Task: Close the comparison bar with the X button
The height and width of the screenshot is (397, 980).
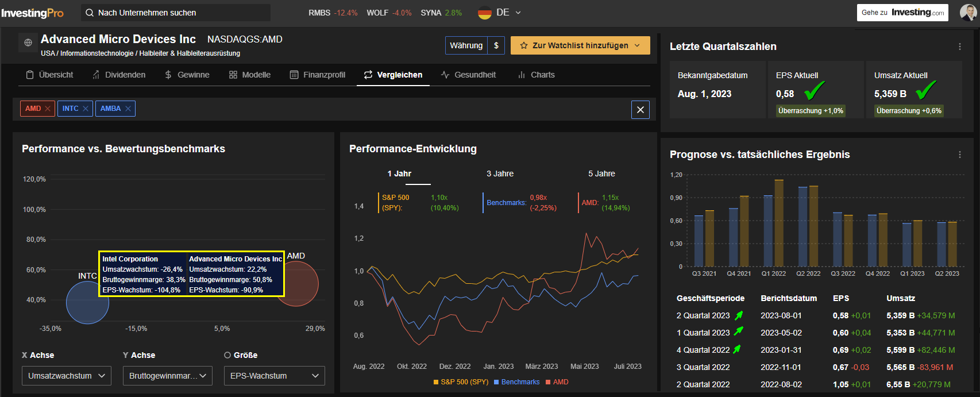Action: coord(641,110)
